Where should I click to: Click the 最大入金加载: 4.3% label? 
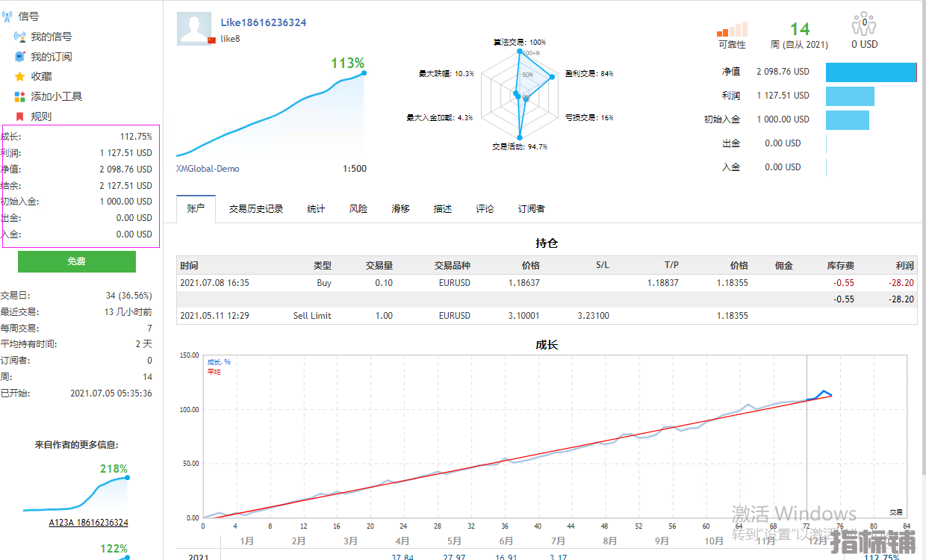pyautogui.click(x=441, y=117)
